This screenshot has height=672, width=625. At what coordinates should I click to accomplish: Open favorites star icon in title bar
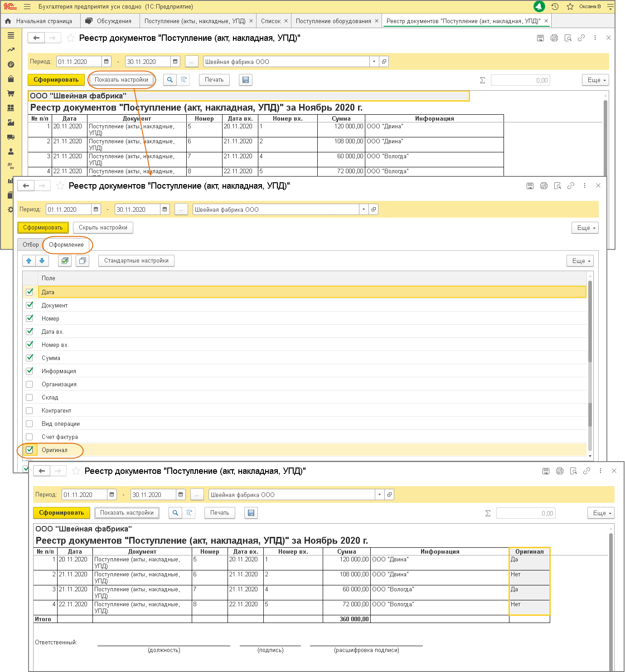(570, 7)
